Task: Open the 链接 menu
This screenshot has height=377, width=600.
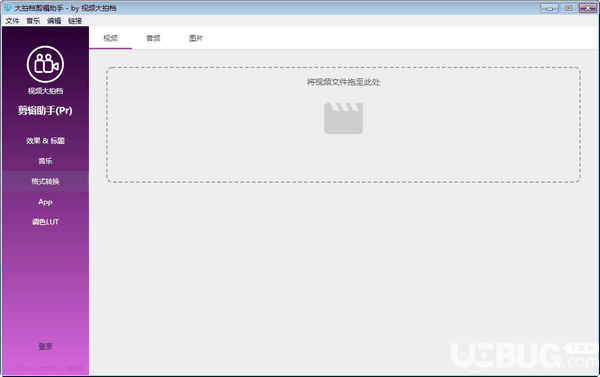Action: coord(75,21)
